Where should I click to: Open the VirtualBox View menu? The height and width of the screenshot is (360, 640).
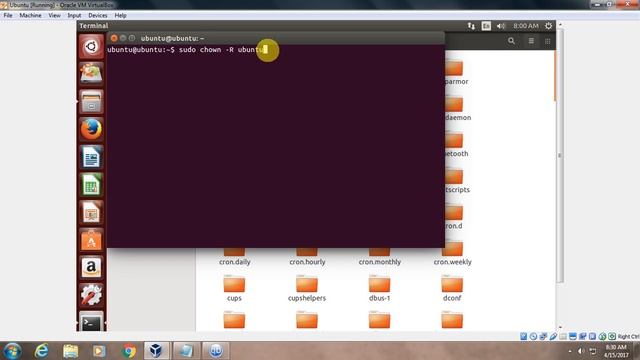[54, 16]
